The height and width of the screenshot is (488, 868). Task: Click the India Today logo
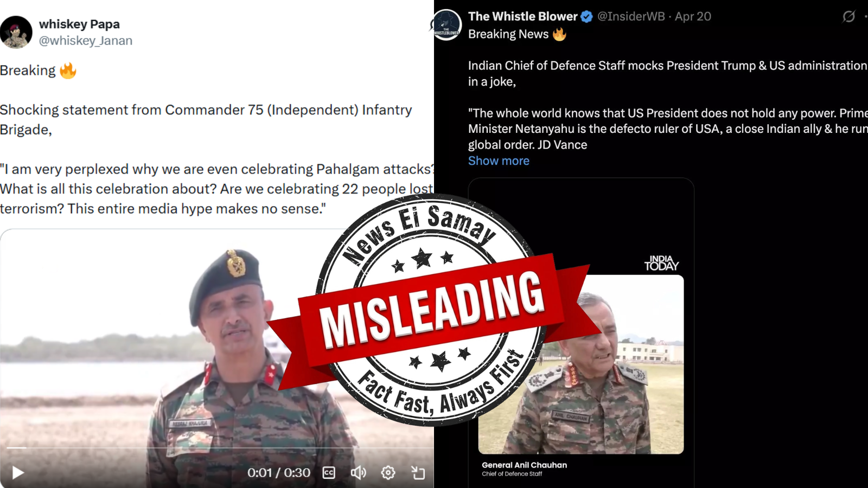pyautogui.click(x=661, y=263)
